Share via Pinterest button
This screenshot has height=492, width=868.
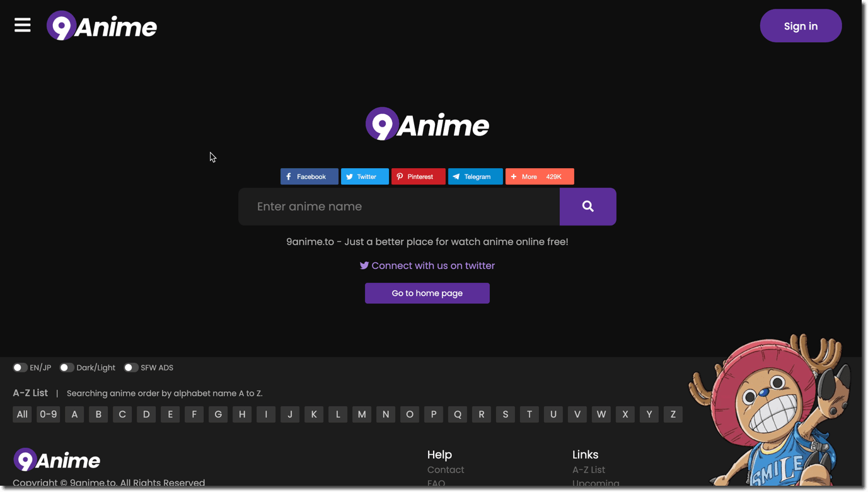(419, 176)
